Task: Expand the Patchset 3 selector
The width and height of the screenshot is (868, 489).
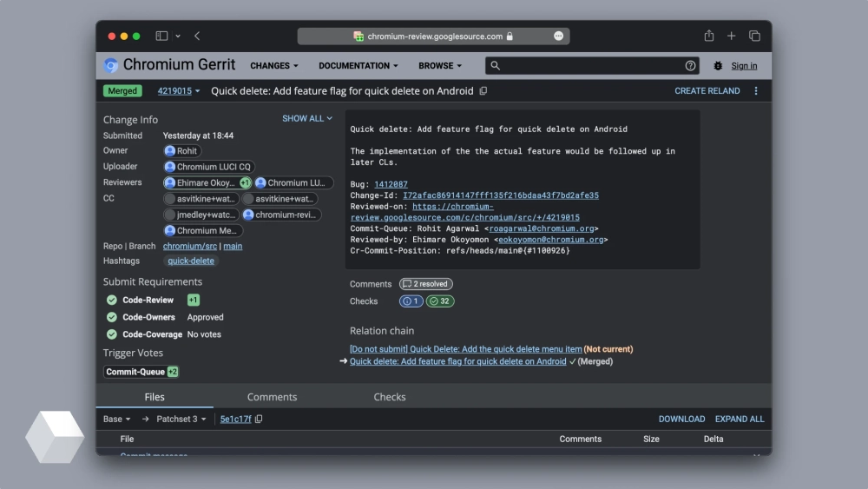Action: click(181, 420)
